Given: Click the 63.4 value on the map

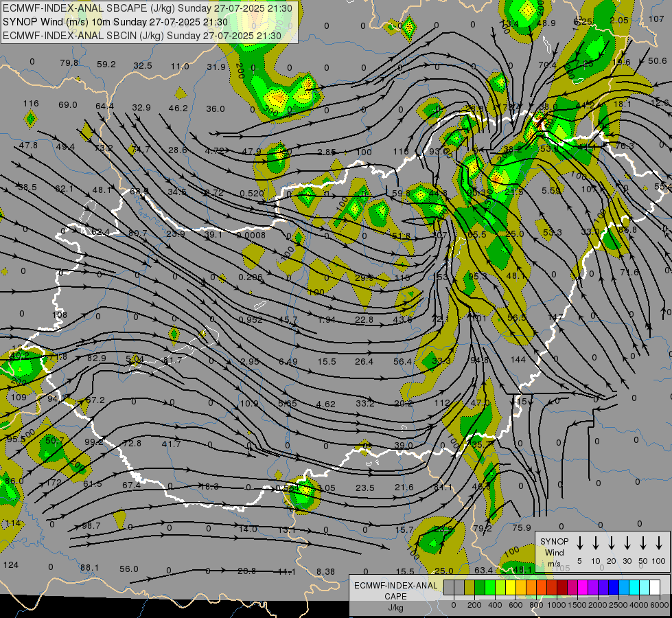Looking at the screenshot, I should [x=483, y=570].
